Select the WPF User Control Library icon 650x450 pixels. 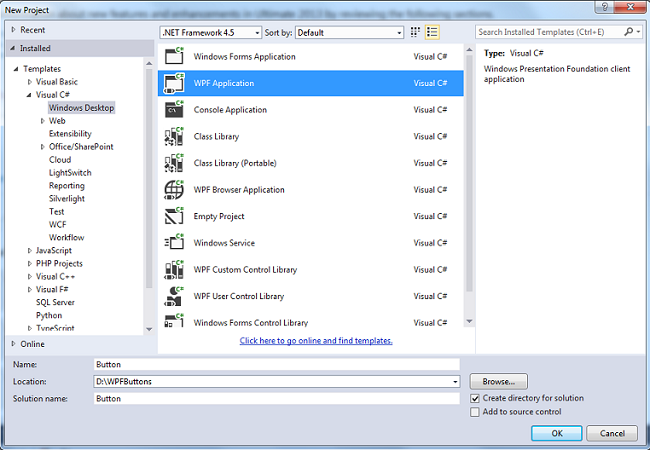[174, 296]
